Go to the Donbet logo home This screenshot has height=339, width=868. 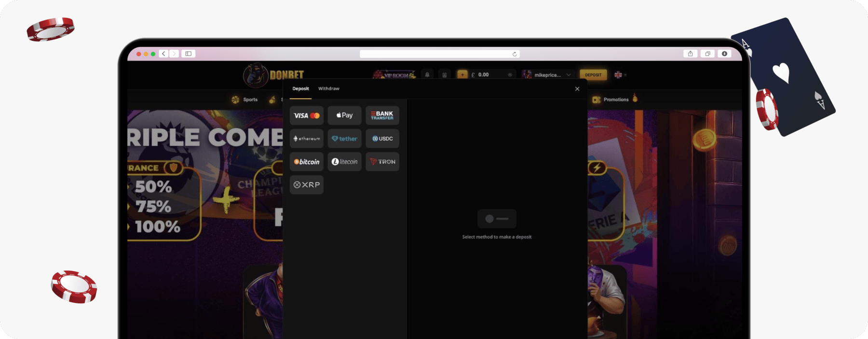pos(273,75)
